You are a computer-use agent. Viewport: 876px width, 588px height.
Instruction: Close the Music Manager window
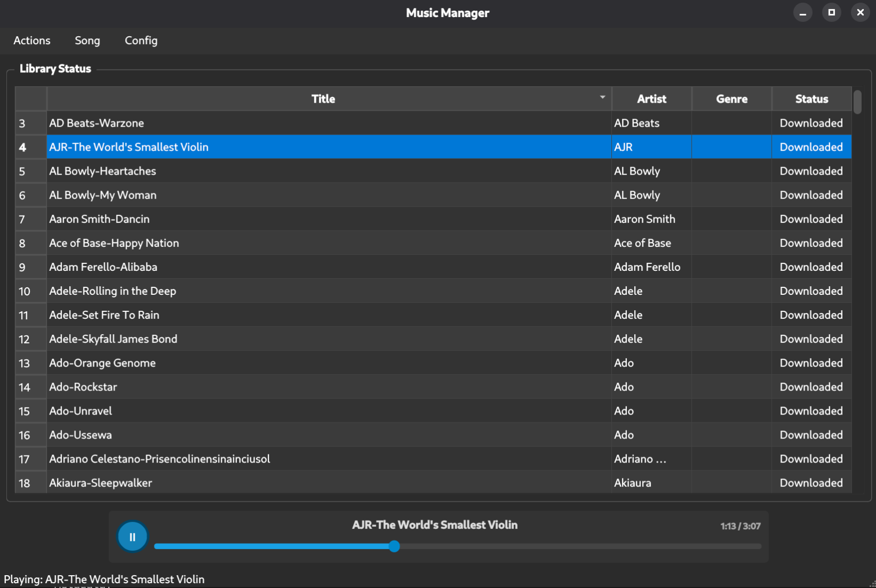(860, 13)
